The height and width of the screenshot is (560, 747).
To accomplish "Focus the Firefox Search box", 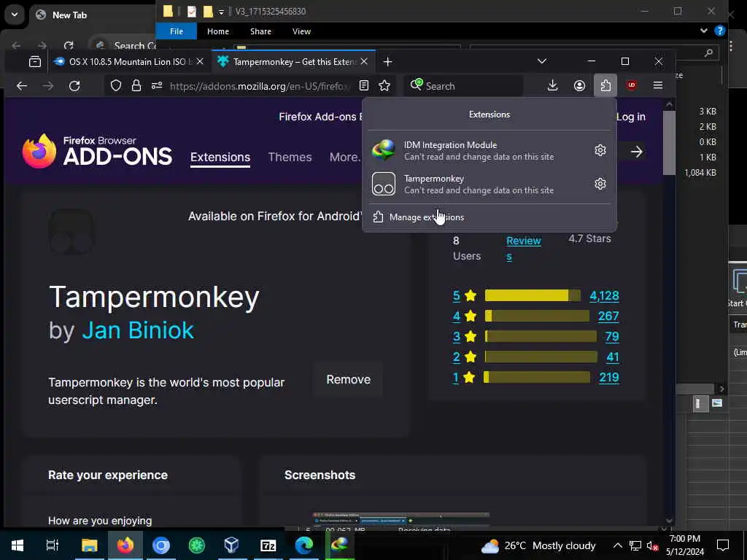I will 465,86.
